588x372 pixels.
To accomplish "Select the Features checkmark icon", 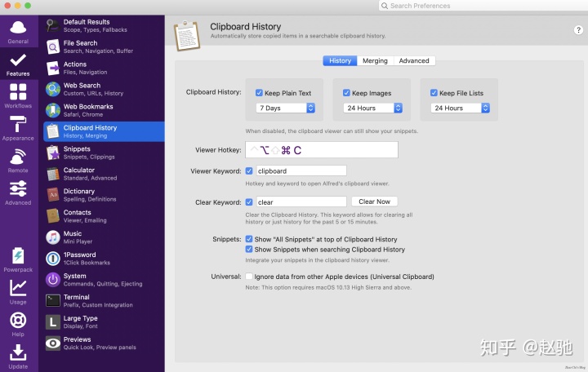I will (18, 60).
